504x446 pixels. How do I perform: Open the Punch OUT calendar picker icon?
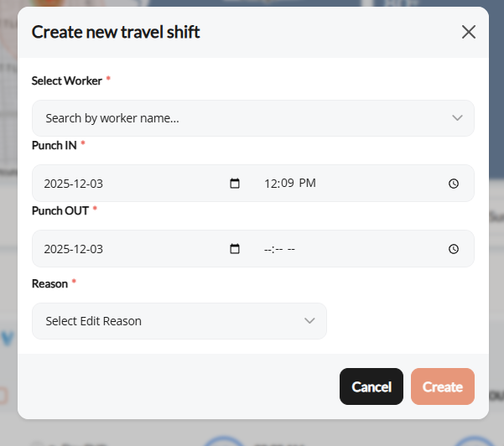235,249
